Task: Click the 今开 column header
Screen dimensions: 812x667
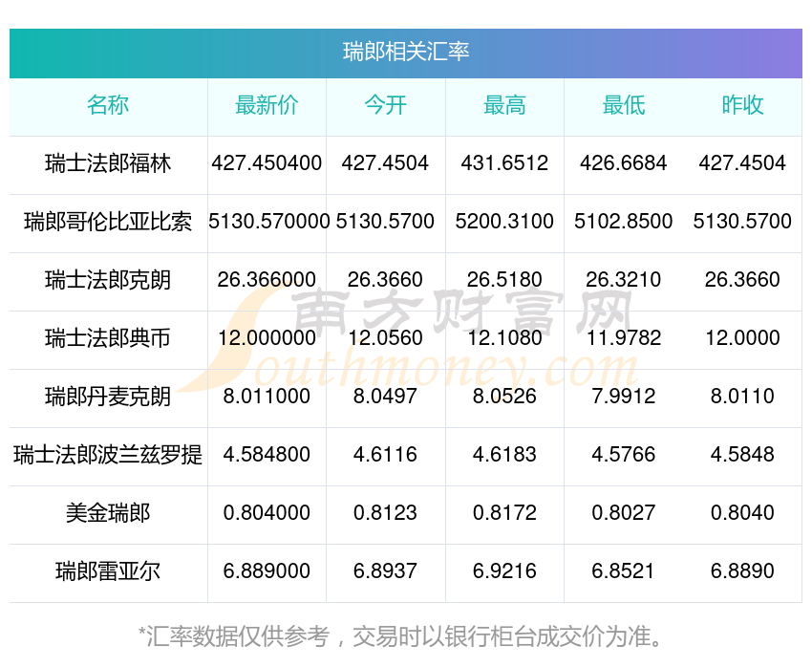Action: [x=385, y=105]
